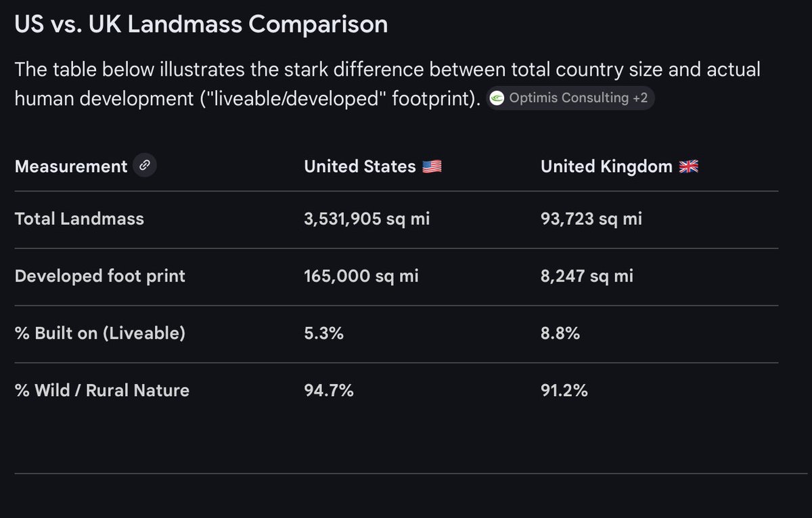Click the 165,000 sq mi cell

361,276
